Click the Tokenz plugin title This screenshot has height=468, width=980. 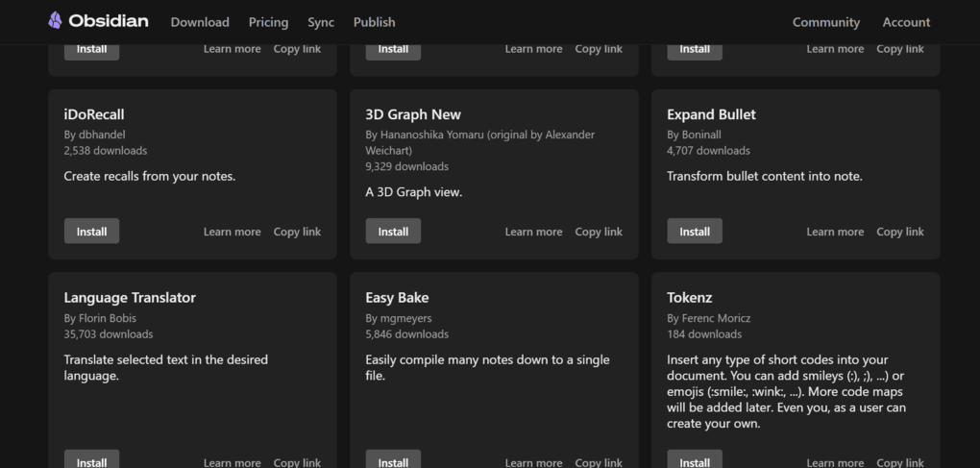[690, 297]
